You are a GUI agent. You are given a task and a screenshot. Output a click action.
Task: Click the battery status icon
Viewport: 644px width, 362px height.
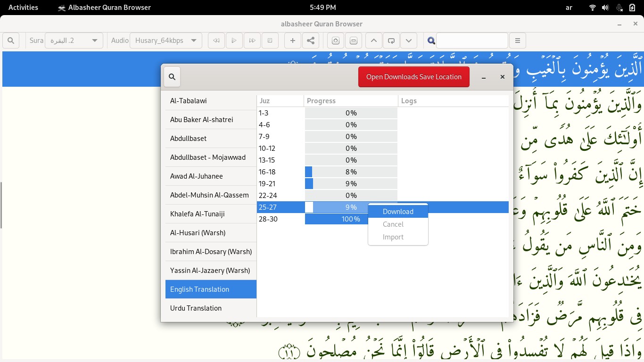[x=632, y=8]
